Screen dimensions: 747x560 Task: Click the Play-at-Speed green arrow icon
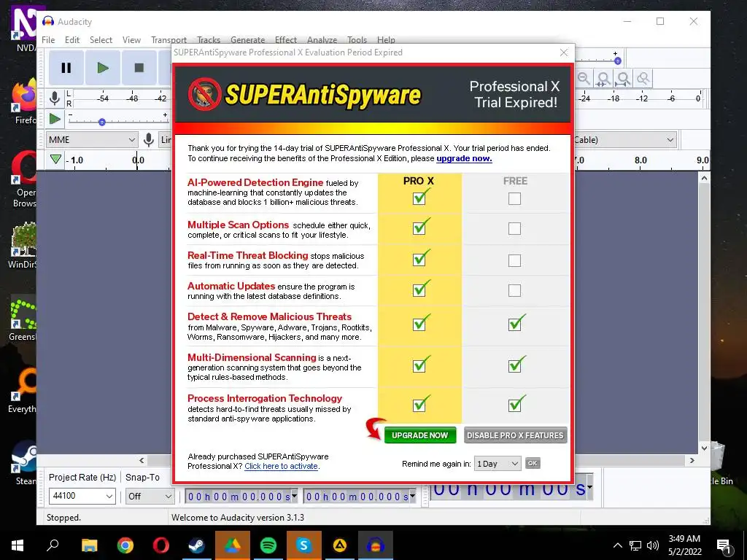(x=55, y=119)
